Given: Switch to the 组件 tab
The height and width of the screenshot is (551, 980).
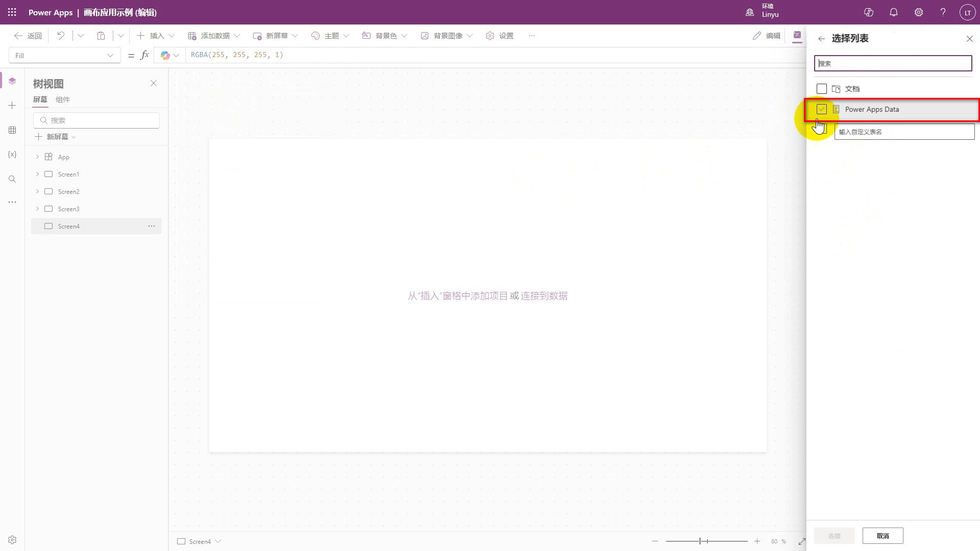Looking at the screenshot, I should click(x=63, y=99).
